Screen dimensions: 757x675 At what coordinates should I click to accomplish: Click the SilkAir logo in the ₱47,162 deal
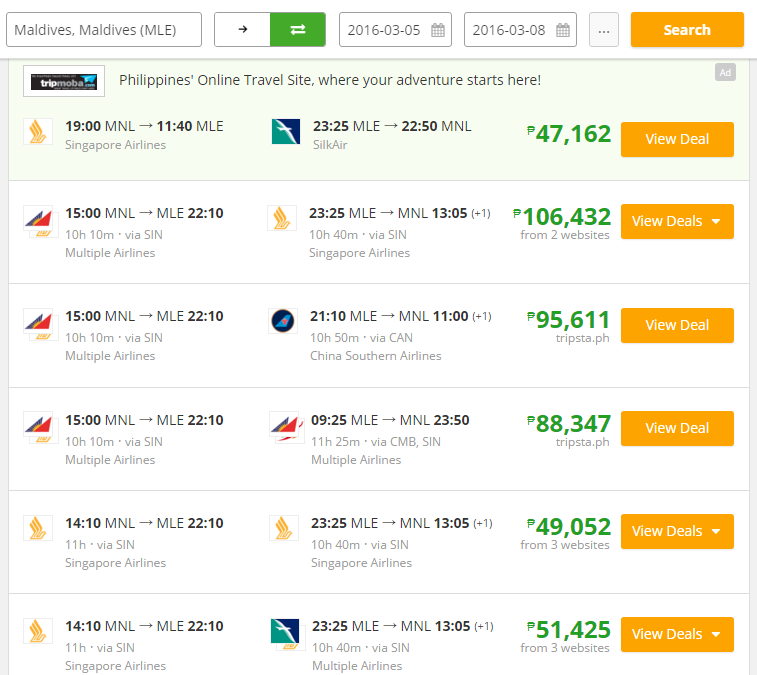(x=286, y=132)
